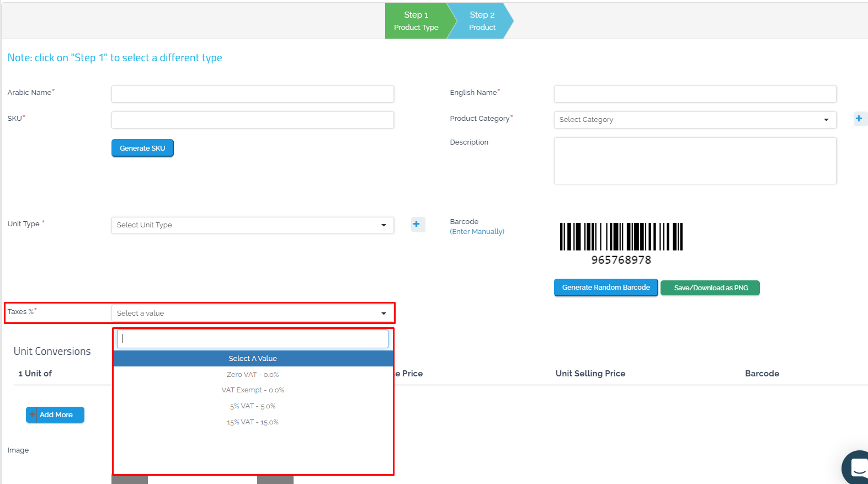Pick the 5% VAT - 5.0% option
This screenshot has width=868, height=484.
click(253, 406)
